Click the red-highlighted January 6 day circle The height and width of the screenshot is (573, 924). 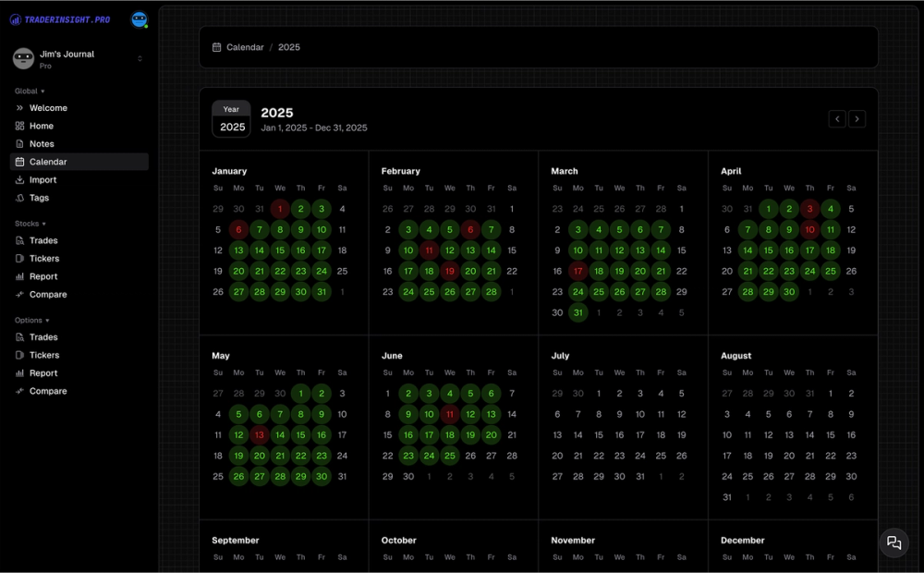coord(238,229)
